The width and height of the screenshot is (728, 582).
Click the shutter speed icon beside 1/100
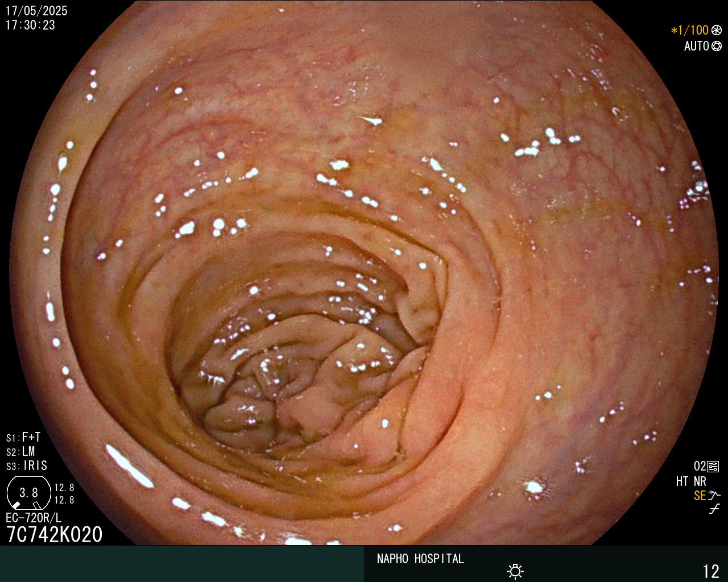pos(717,31)
